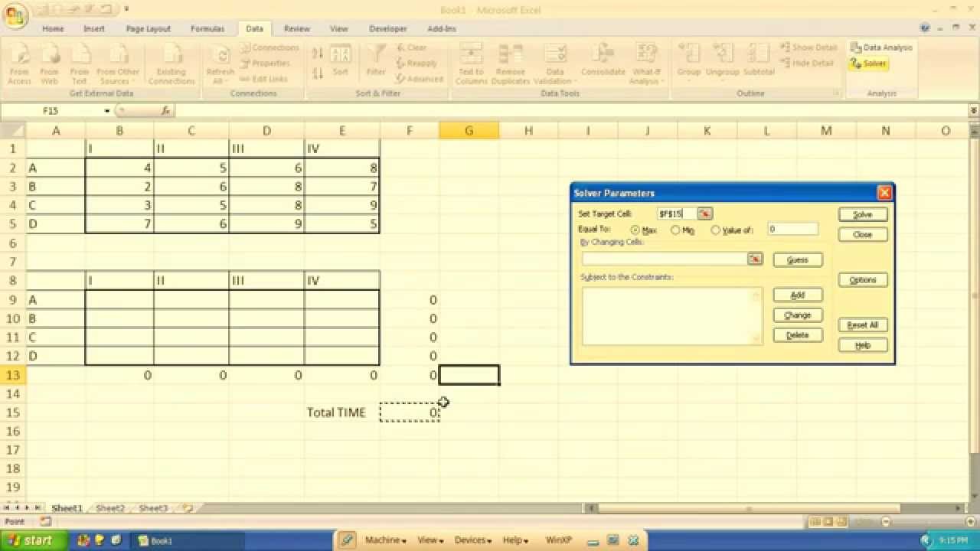
Task: Click the From Web import icon
Action: click(x=50, y=64)
